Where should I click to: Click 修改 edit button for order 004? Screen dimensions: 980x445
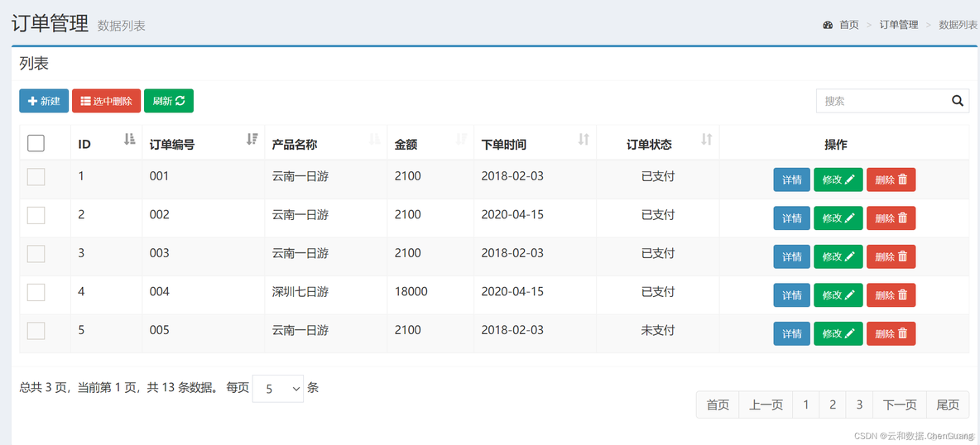[x=838, y=295]
